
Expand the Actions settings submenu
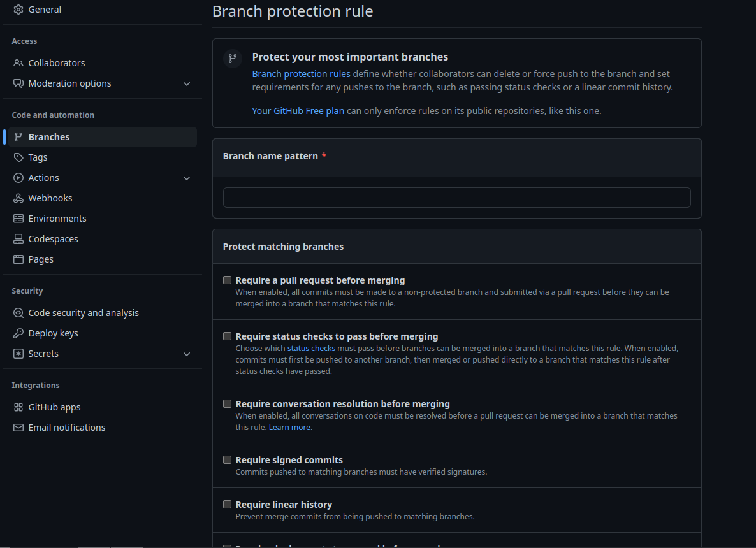(x=187, y=178)
